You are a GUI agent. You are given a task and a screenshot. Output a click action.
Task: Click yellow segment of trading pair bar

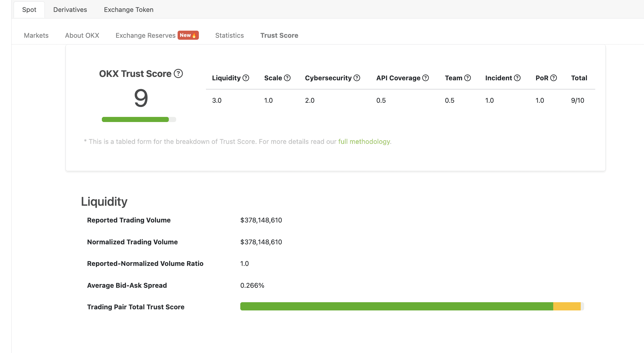coord(567,306)
